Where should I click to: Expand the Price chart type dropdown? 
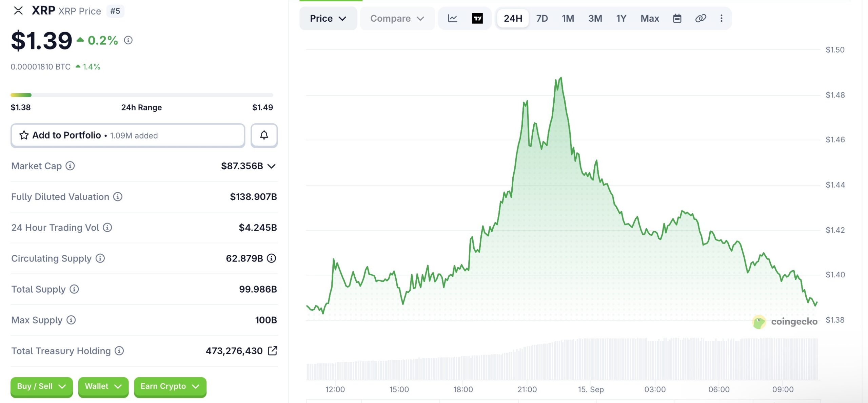(328, 18)
